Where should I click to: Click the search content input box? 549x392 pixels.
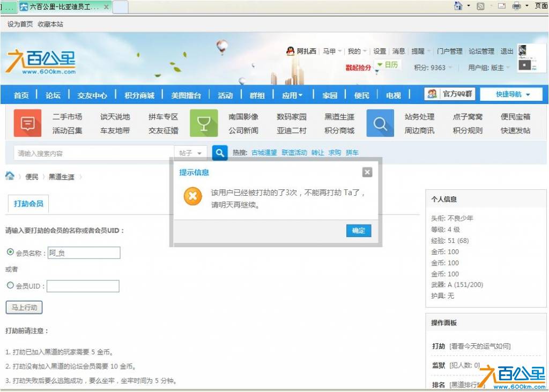coord(94,153)
